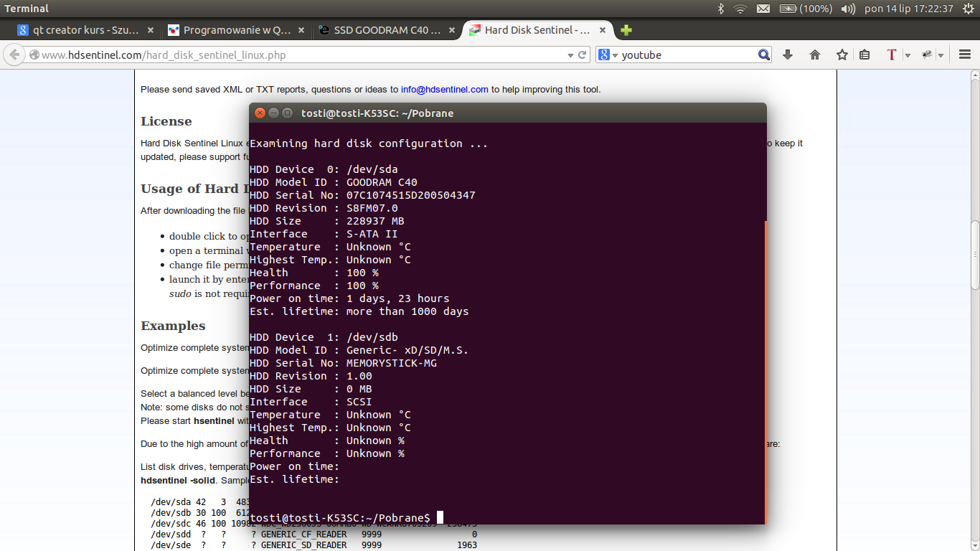The width and height of the screenshot is (980, 551).
Task: Go back using the browser back arrow
Action: pyautogui.click(x=14, y=55)
